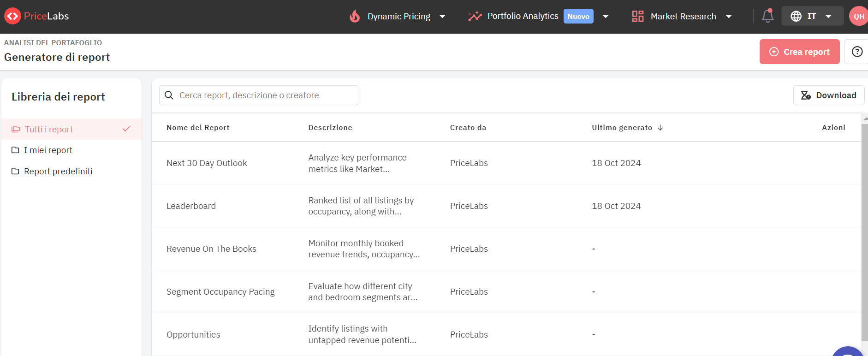Click the plus icon in Crea report

774,52
